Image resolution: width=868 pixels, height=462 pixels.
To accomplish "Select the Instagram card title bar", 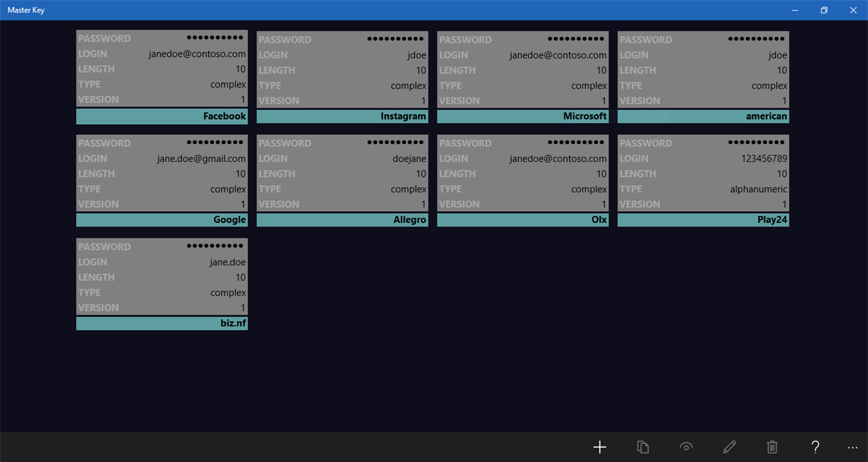I will 342,116.
